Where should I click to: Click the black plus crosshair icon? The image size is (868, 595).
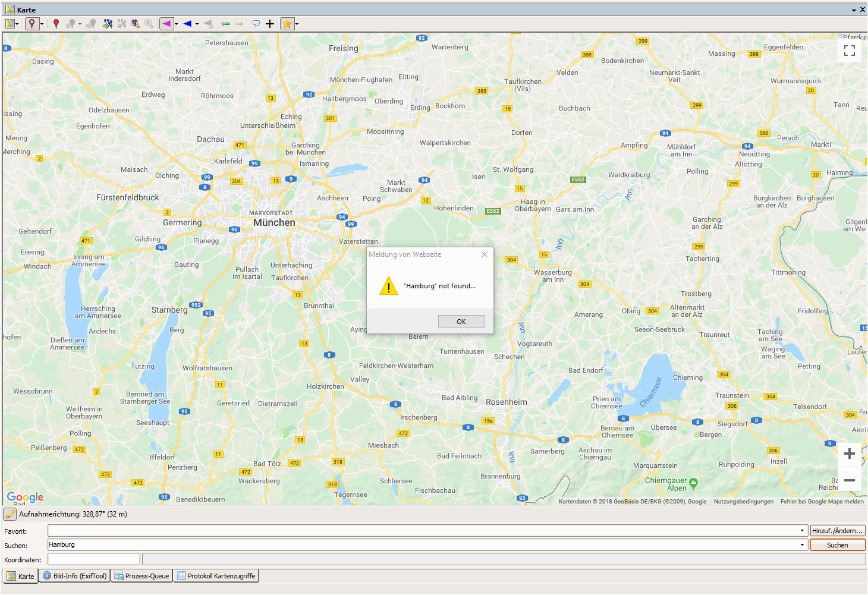point(270,24)
